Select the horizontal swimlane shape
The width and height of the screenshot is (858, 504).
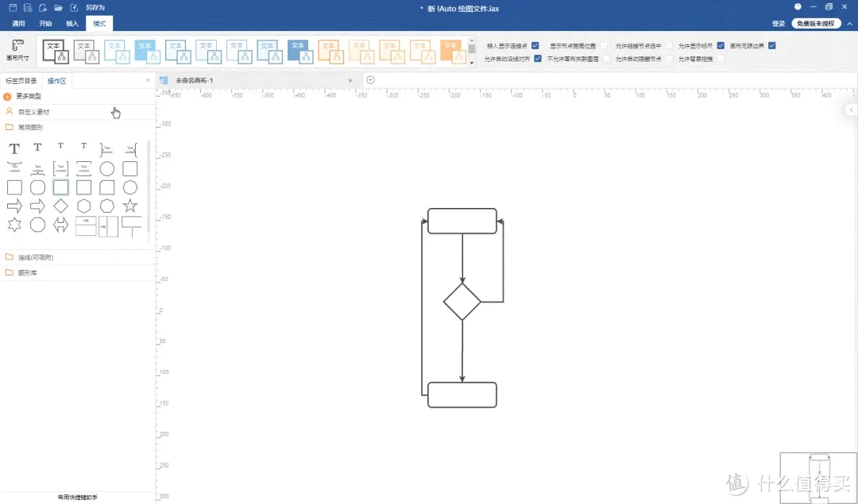pos(86,226)
